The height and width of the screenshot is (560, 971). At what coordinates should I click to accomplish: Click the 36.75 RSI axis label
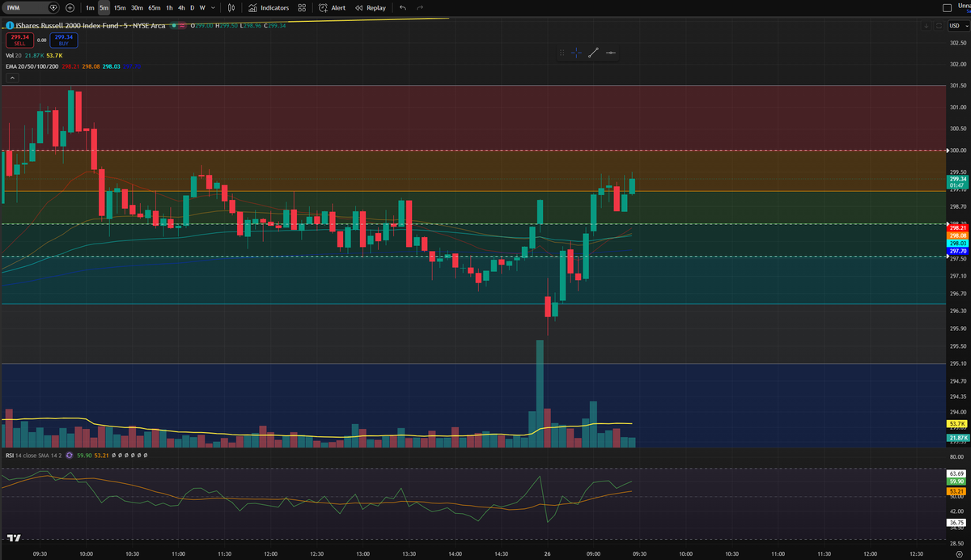[956, 523]
